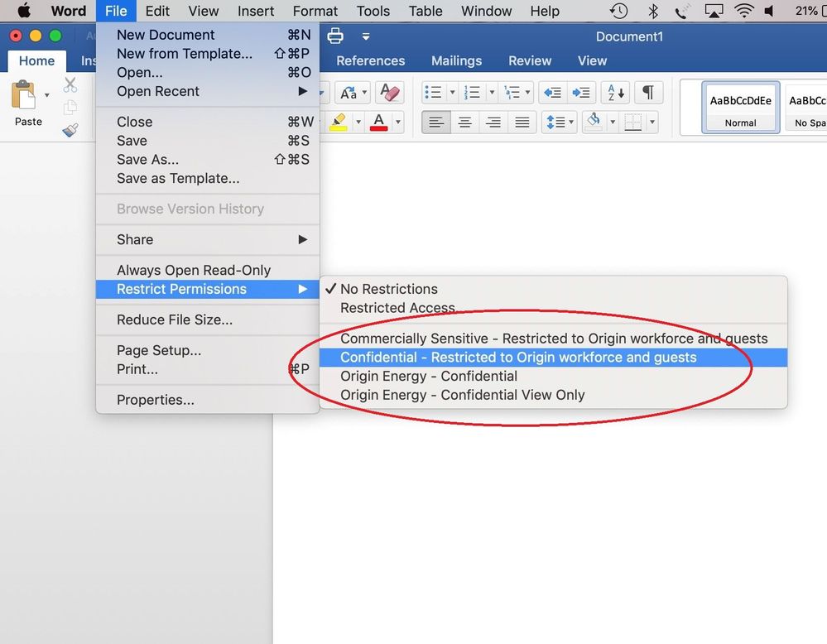The height and width of the screenshot is (644, 827).
Task: Expand the Open Recent submenu
Action: [x=208, y=91]
